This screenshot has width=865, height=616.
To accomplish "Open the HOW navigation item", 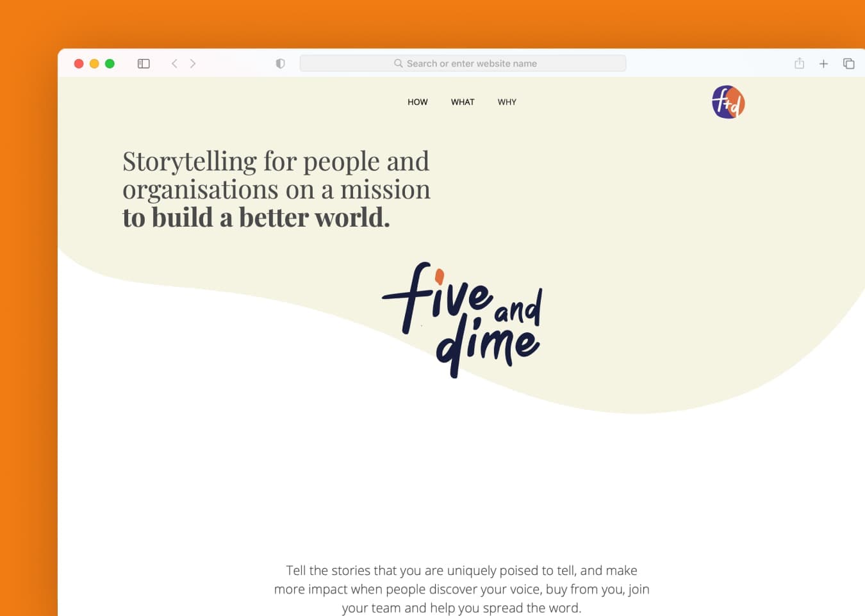I will point(417,102).
